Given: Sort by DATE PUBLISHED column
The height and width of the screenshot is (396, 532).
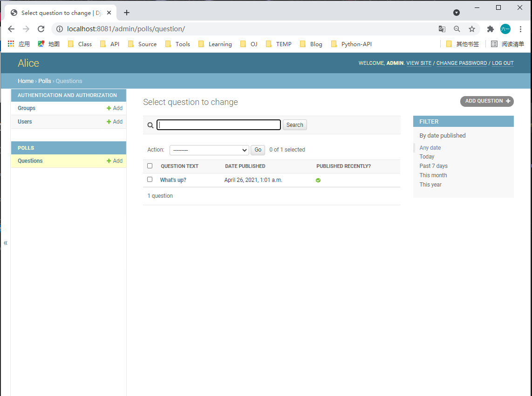Looking at the screenshot, I should click(245, 166).
